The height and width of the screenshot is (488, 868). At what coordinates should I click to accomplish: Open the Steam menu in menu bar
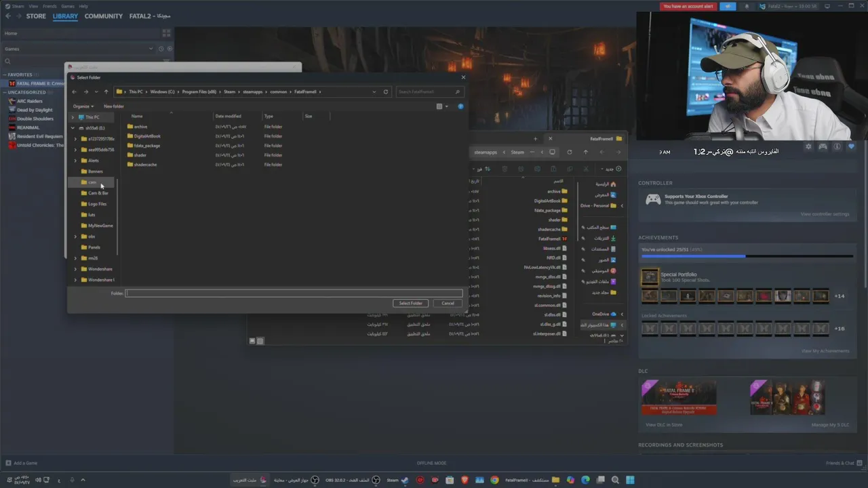point(18,6)
